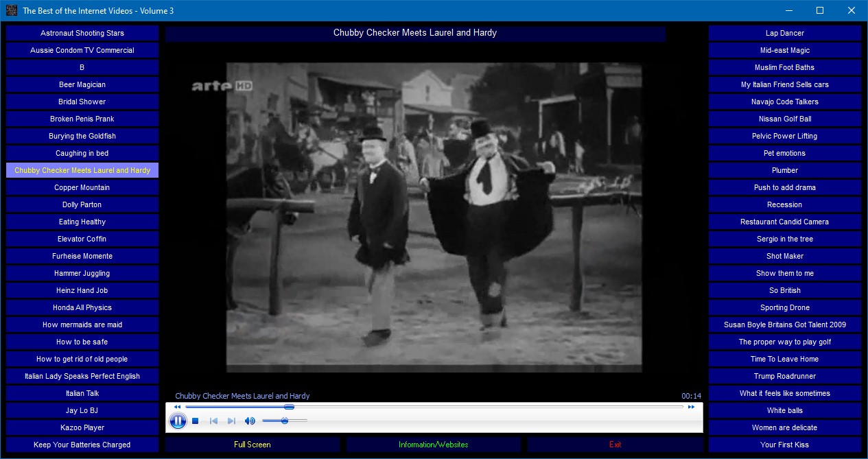Play How mermaids are maid
Image resolution: width=868 pixels, height=459 pixels.
click(x=82, y=325)
